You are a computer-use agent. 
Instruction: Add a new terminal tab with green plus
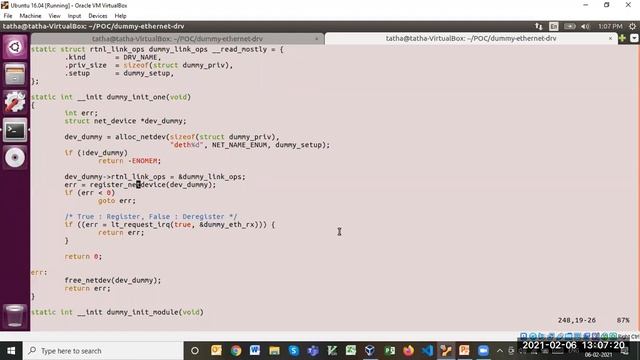(x=622, y=38)
